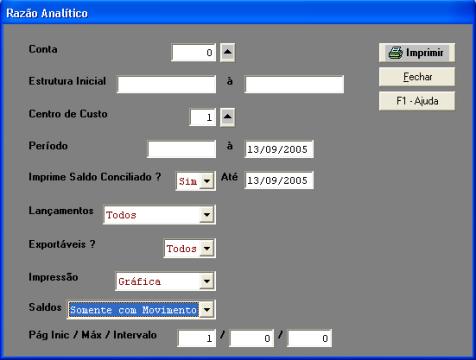This screenshot has width=476, height=360.
Task: Open the Exportáveis dropdown
Action: (x=207, y=248)
